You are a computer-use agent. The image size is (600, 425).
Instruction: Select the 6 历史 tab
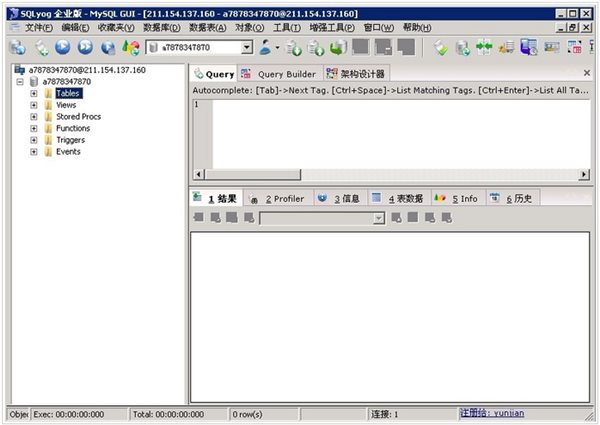512,199
